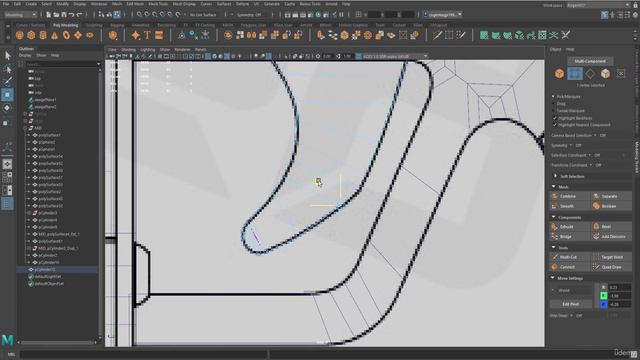Choose face selection mode icon

(575, 73)
